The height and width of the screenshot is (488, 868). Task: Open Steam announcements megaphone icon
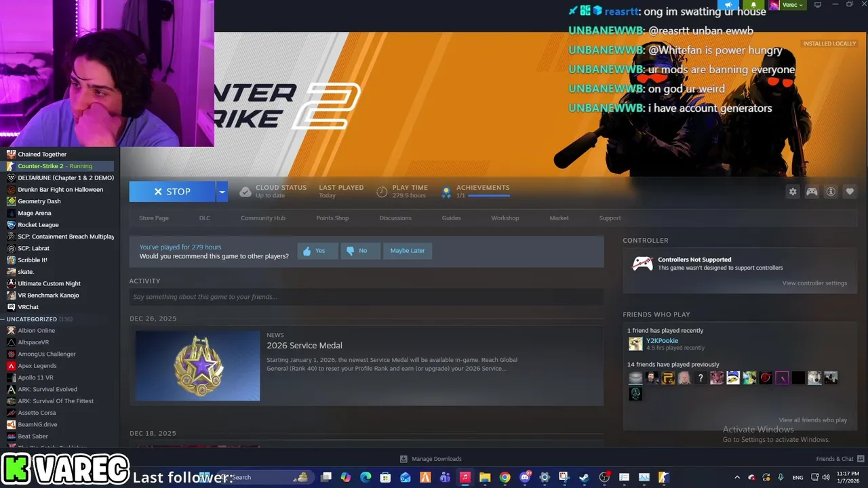pos(728,5)
